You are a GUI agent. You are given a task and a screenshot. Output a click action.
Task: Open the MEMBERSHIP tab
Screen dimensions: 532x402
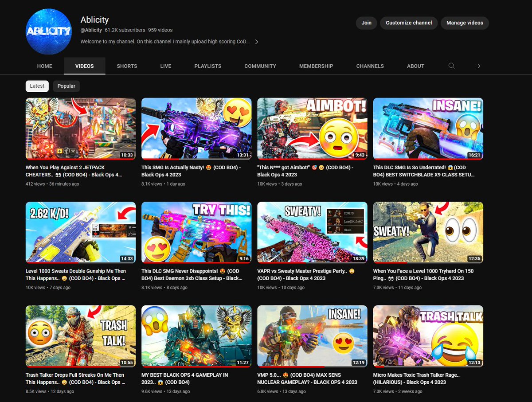pos(316,66)
